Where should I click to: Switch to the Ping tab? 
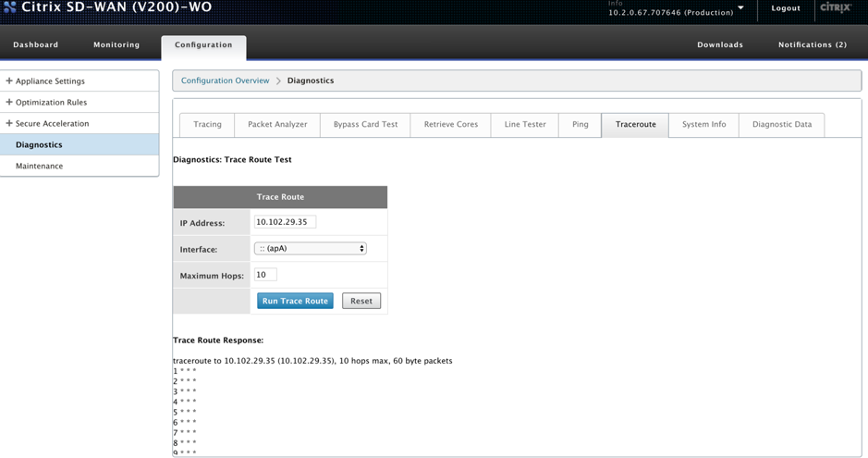click(581, 125)
